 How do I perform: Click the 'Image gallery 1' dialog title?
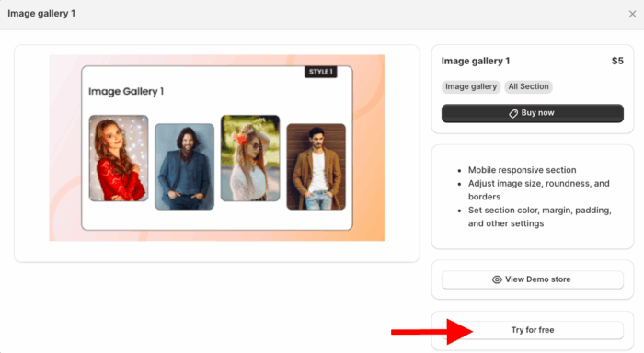[41, 14]
